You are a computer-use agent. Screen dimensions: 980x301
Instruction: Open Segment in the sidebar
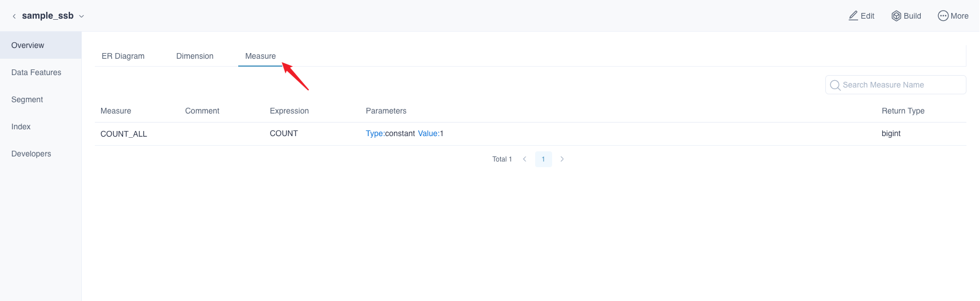tap(27, 99)
